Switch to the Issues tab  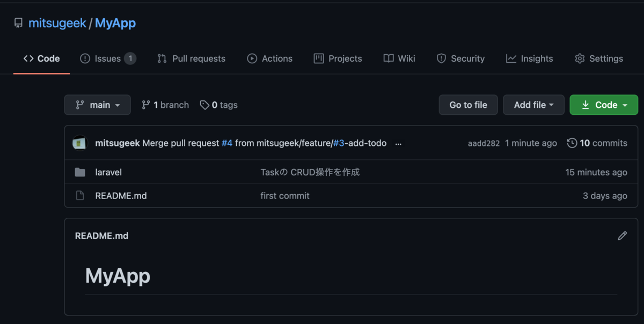[x=108, y=58]
